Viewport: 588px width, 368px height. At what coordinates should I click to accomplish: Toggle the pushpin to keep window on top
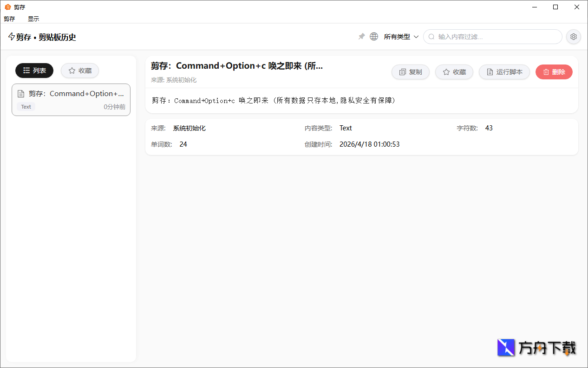[361, 36]
